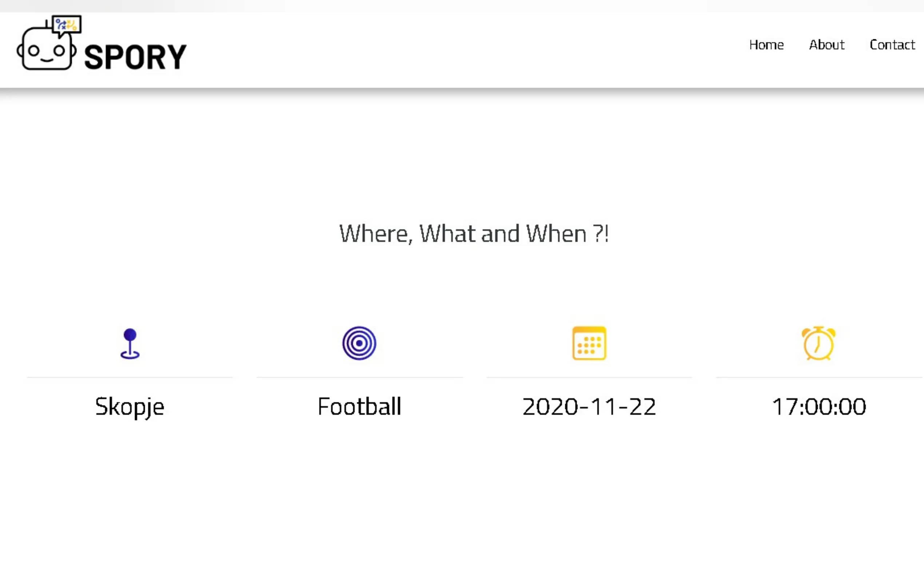Image resolution: width=924 pixels, height=578 pixels.
Task: Click the divider line above the date
Action: (x=589, y=377)
